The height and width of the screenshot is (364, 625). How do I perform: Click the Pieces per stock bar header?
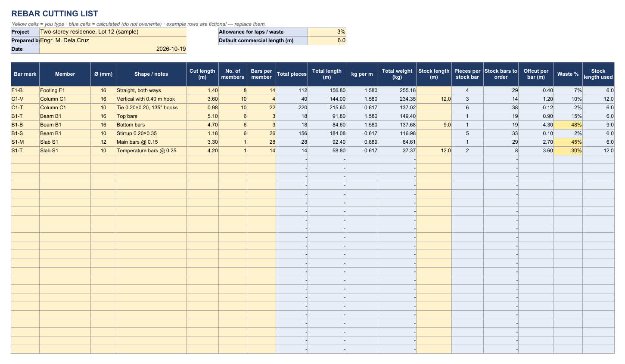click(467, 74)
